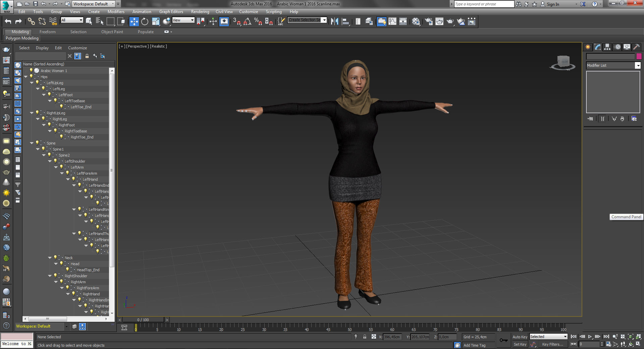
Task: Enable Auto Key animation mode
Action: tap(520, 337)
